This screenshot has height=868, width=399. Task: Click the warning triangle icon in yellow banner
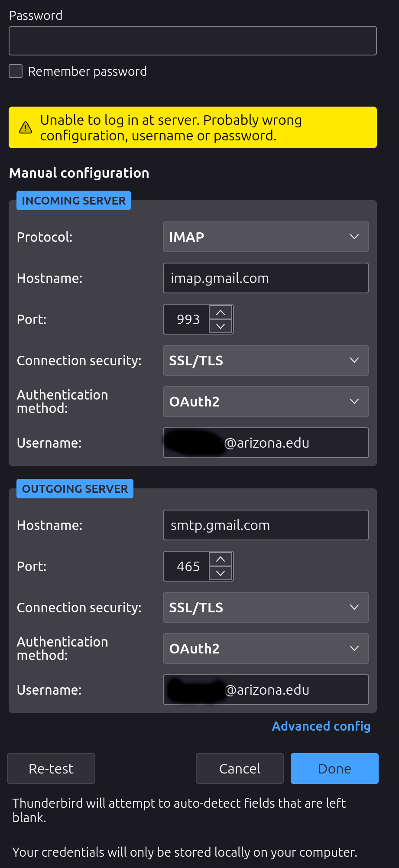pyautogui.click(x=26, y=127)
